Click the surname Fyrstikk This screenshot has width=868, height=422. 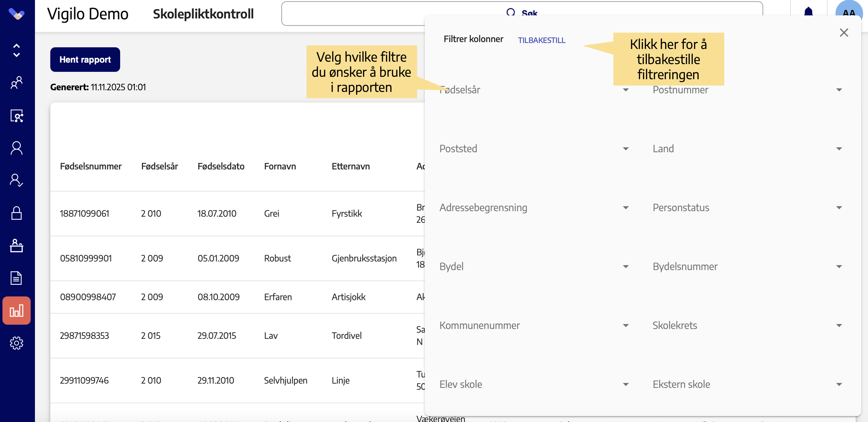[347, 213]
